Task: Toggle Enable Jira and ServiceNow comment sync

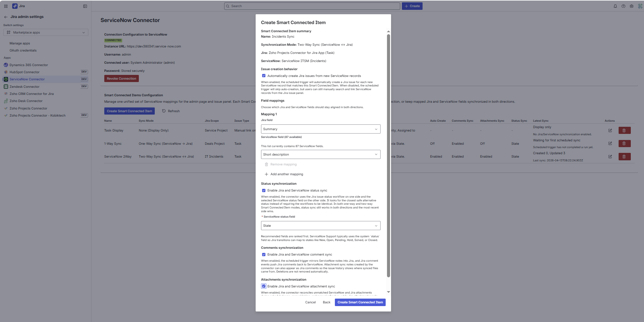Action: 264,255
